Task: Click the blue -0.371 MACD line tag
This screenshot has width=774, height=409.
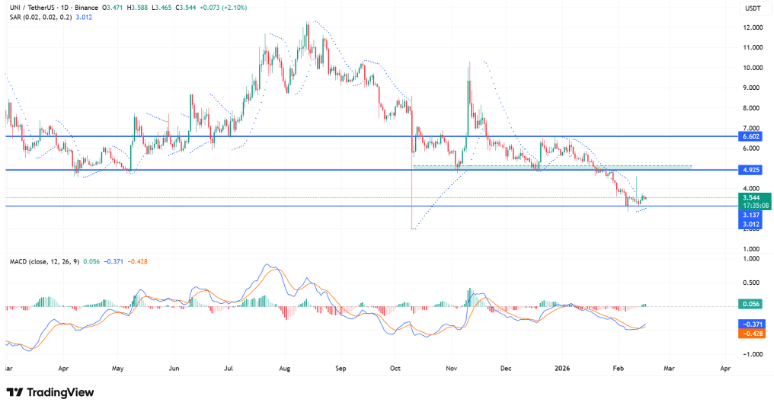Action: pyautogui.click(x=752, y=324)
